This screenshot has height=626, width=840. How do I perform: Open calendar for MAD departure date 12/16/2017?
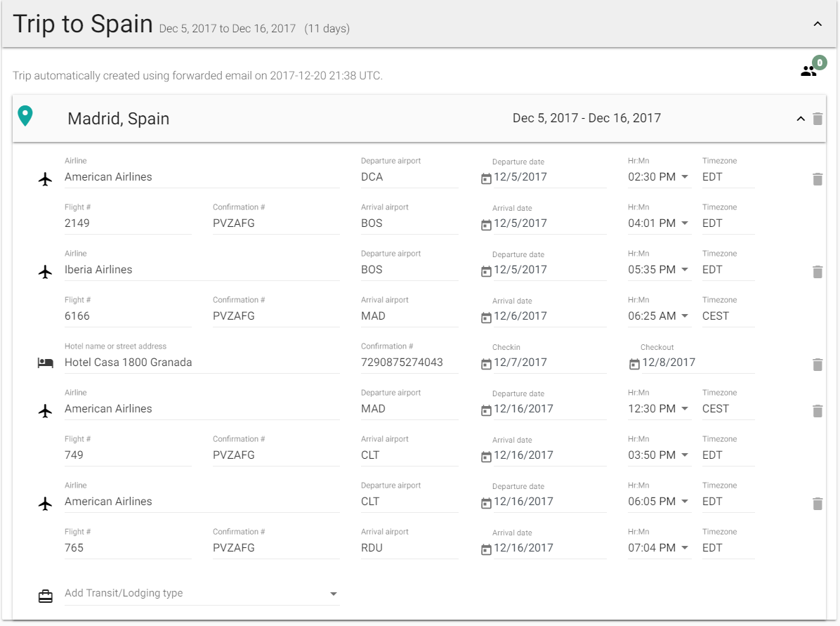pyautogui.click(x=486, y=410)
